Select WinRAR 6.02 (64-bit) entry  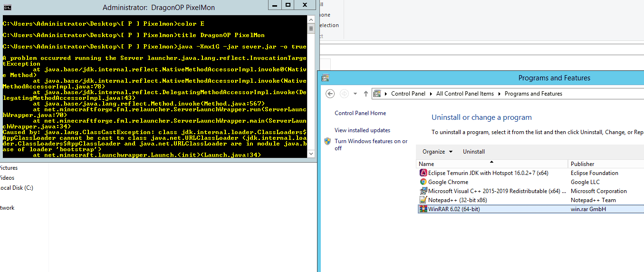[x=454, y=209]
